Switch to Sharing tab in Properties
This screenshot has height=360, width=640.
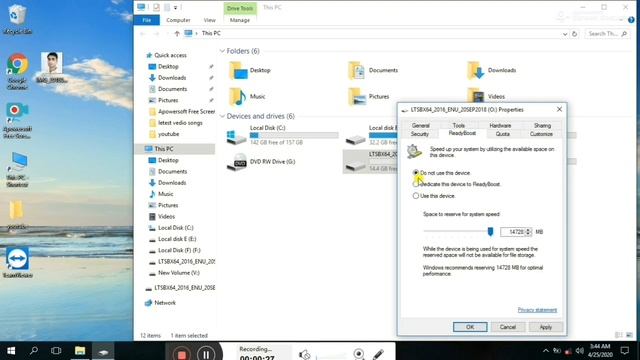[542, 126]
